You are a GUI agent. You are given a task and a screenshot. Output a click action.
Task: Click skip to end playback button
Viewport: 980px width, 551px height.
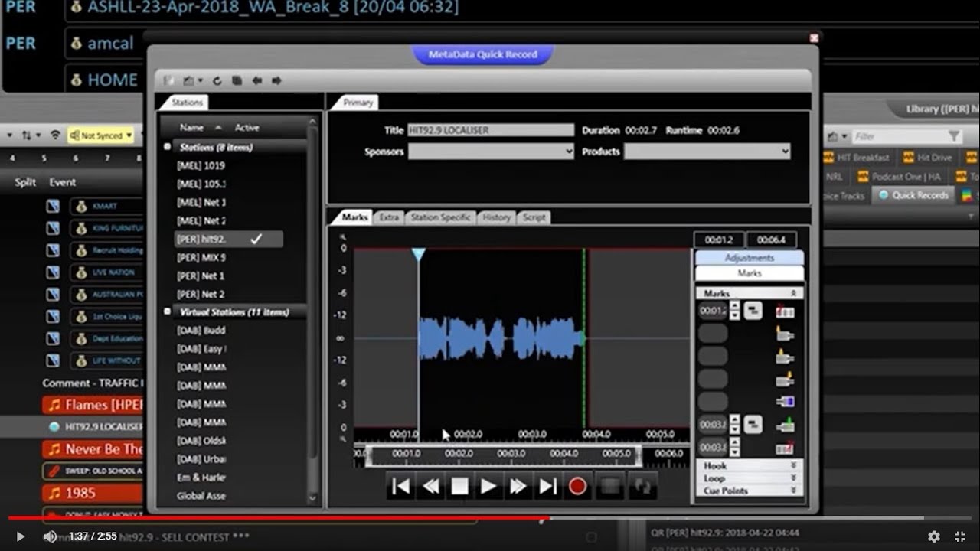pyautogui.click(x=548, y=486)
